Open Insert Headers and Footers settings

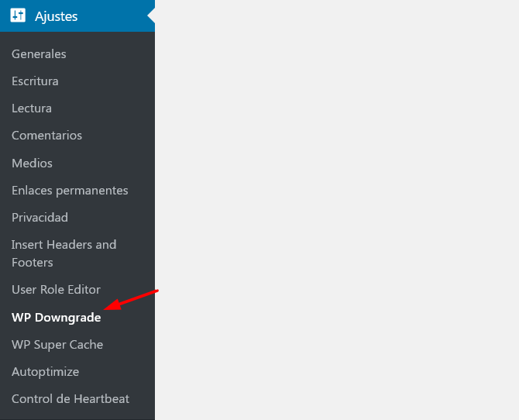(x=64, y=253)
